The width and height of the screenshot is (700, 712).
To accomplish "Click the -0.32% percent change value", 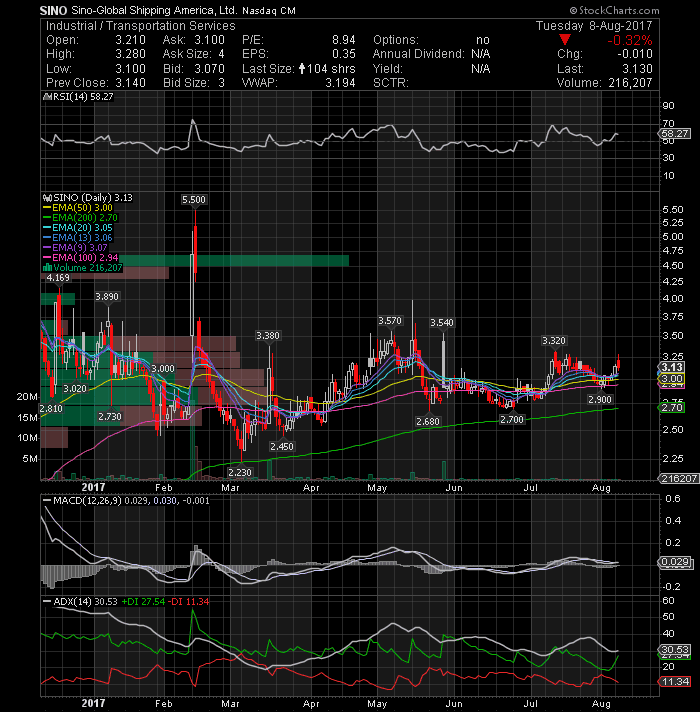I will point(630,40).
